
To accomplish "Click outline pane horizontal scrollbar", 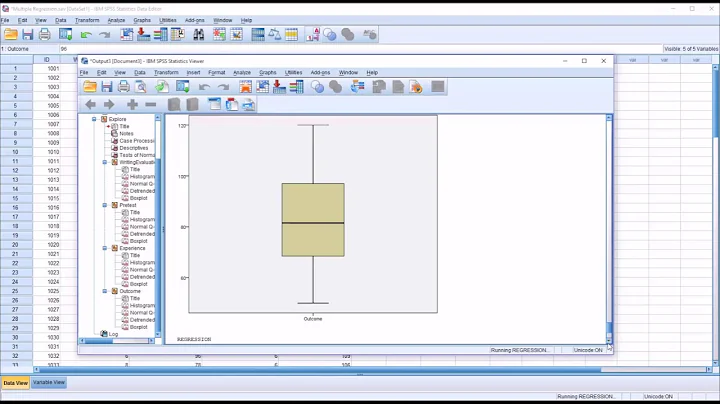I will pyautogui.click(x=118, y=341).
